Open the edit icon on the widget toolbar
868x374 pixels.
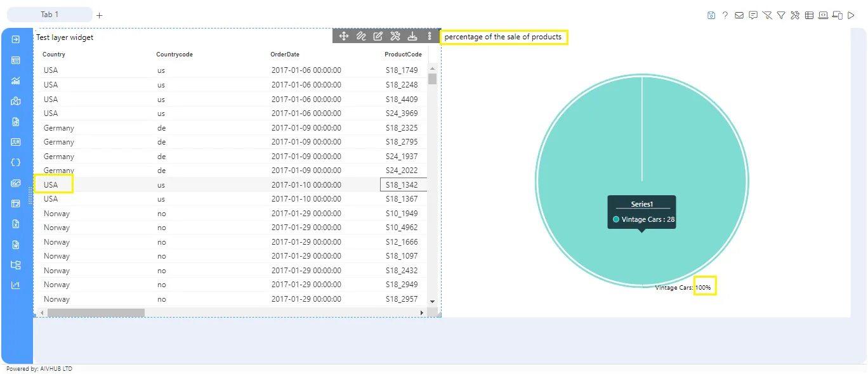[x=378, y=36]
